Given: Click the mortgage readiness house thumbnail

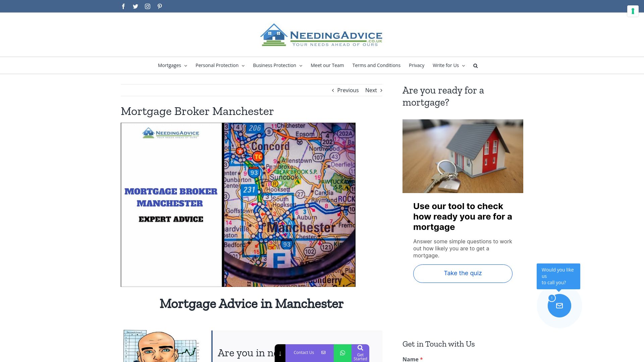Looking at the screenshot, I should coord(463,156).
